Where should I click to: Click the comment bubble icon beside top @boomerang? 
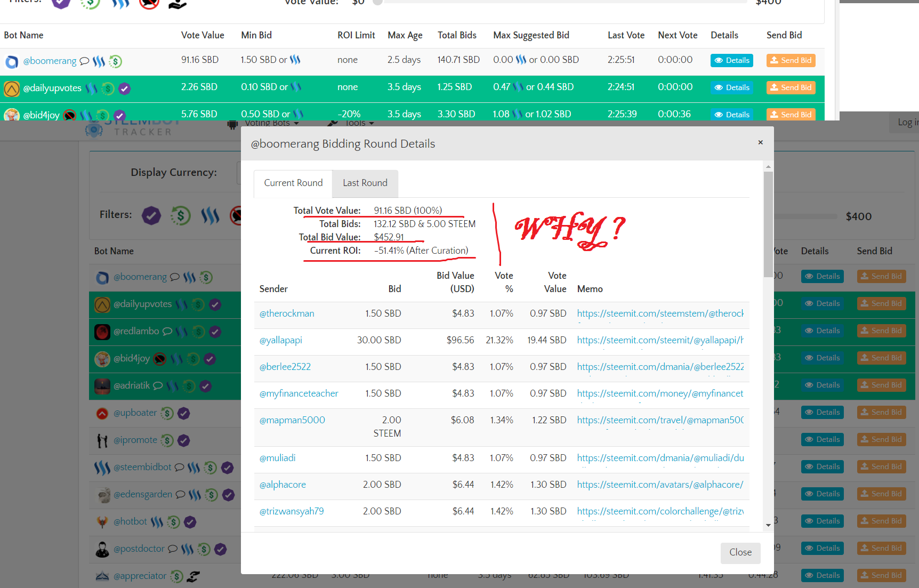point(84,61)
